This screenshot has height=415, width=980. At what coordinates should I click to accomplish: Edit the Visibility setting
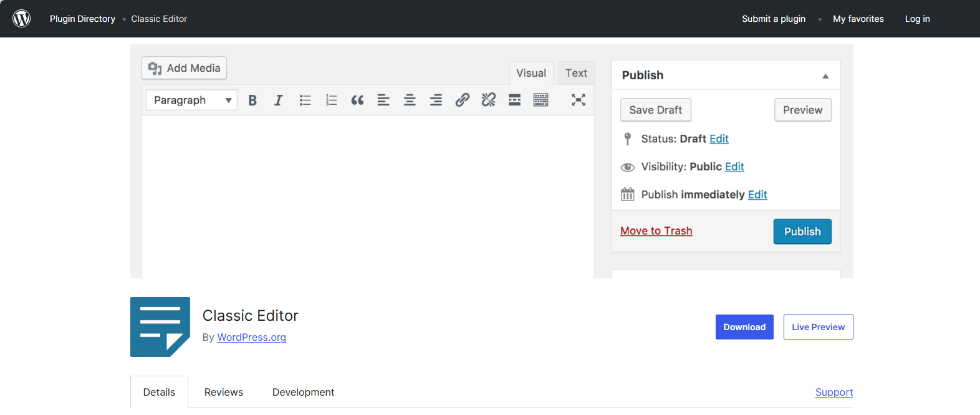pyautogui.click(x=734, y=167)
